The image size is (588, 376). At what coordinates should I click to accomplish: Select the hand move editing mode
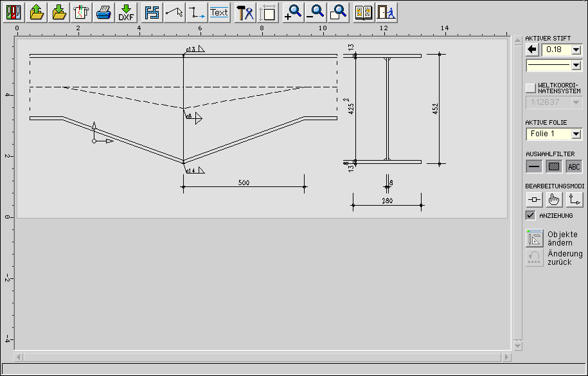554,200
